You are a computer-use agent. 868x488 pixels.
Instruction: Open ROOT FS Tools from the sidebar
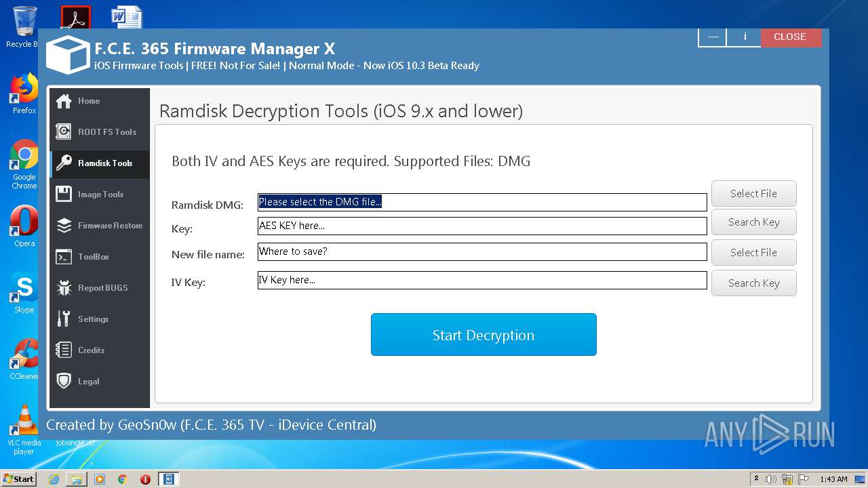(100, 132)
